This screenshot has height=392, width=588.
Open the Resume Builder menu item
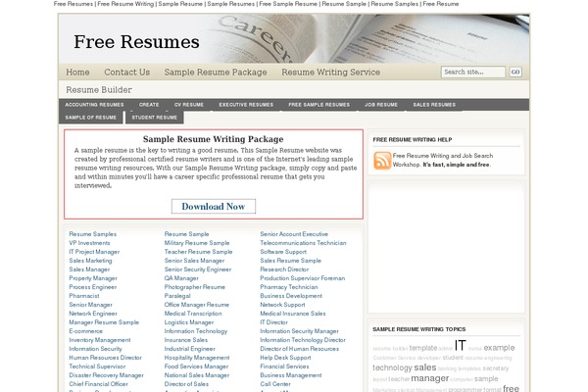(x=99, y=89)
